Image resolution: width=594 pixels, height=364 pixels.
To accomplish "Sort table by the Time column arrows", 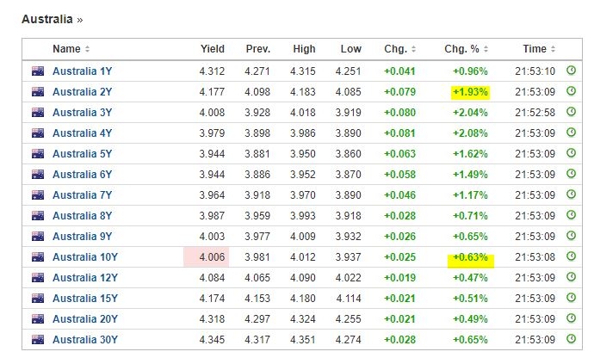I will 553,49.
